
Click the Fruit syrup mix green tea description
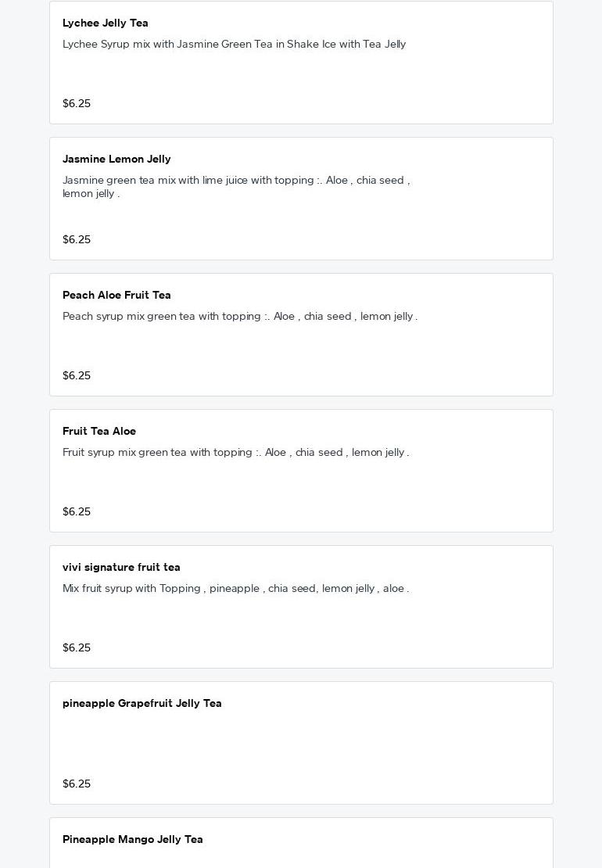[235, 453]
